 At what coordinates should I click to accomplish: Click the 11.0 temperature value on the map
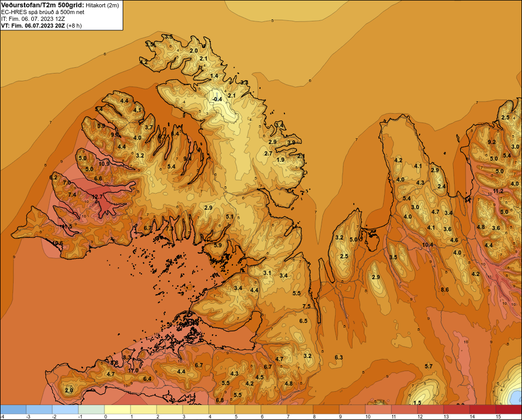(133, 370)
